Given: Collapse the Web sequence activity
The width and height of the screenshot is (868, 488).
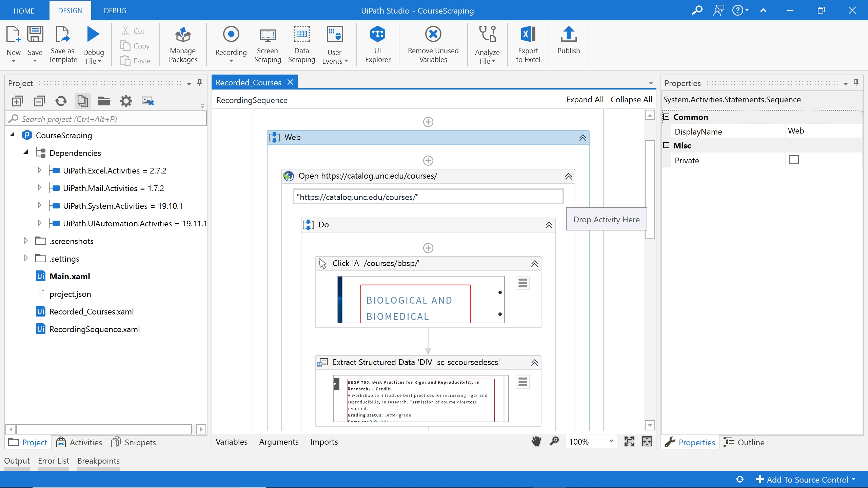Looking at the screenshot, I should (583, 138).
